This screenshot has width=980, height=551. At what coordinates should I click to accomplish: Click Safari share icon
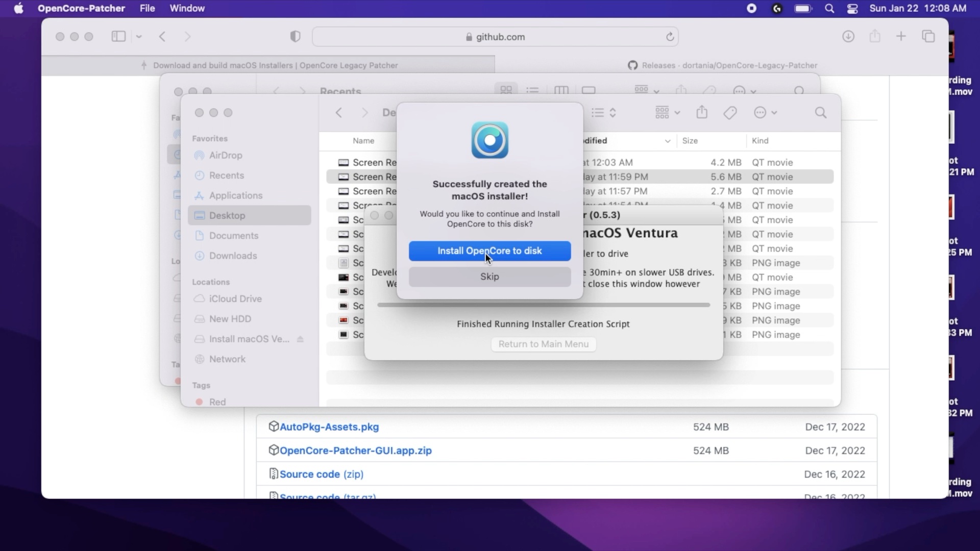pos(875,36)
